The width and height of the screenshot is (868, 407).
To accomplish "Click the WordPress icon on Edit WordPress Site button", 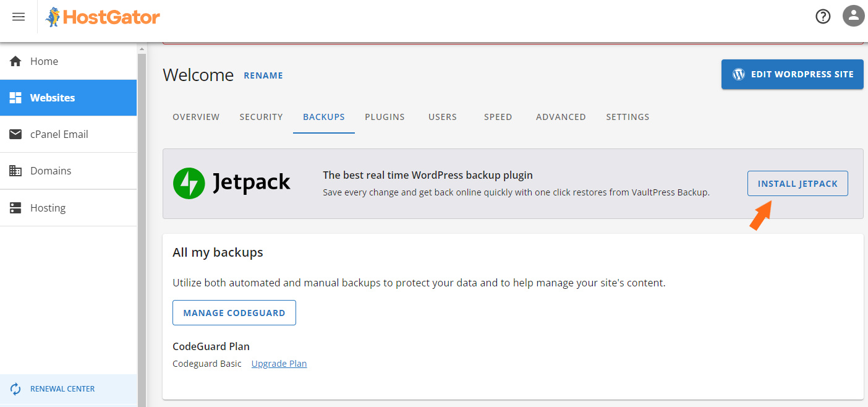I will [738, 74].
